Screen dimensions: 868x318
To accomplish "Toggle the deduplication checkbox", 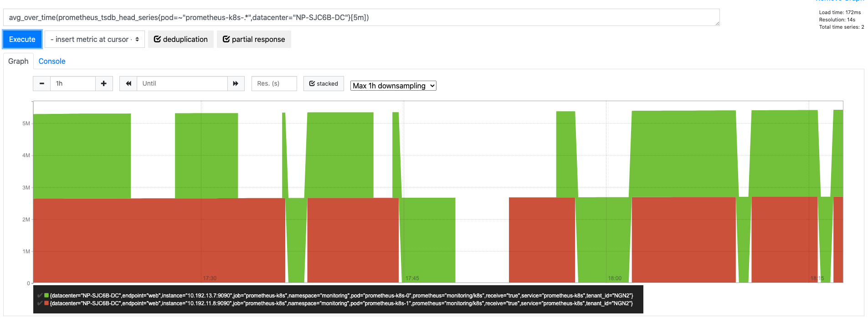I will [181, 39].
